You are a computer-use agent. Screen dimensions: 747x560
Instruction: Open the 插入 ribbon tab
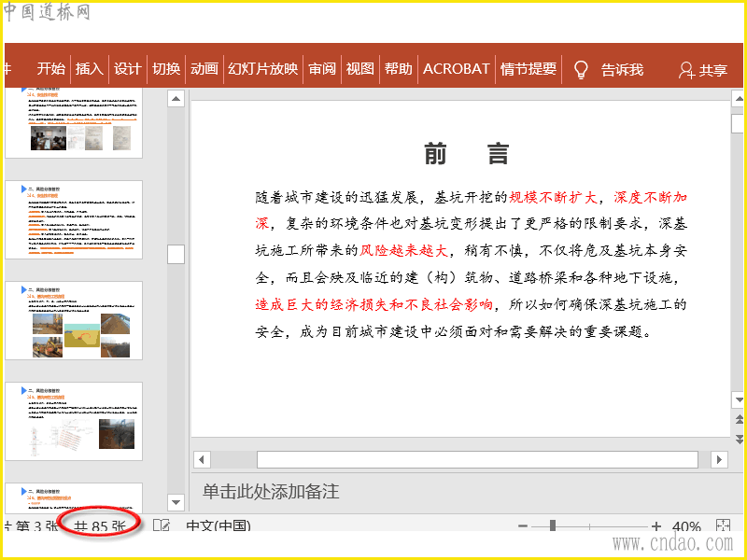point(89,69)
